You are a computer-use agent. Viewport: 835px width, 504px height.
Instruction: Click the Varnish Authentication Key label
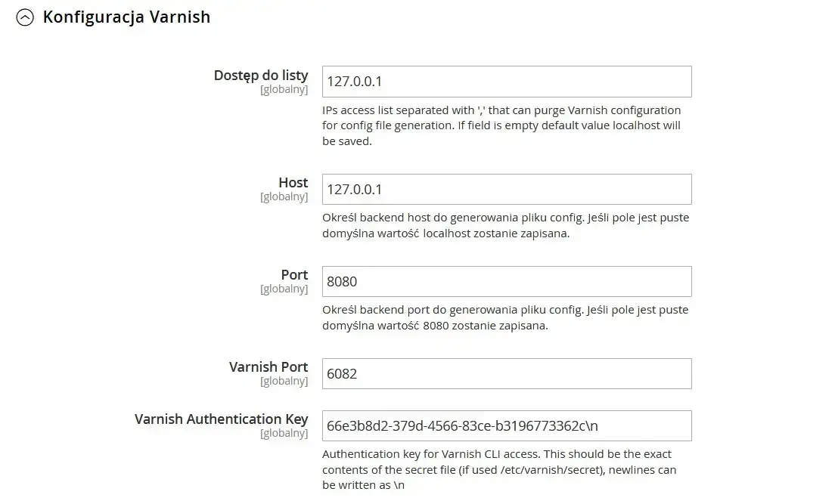click(x=222, y=419)
